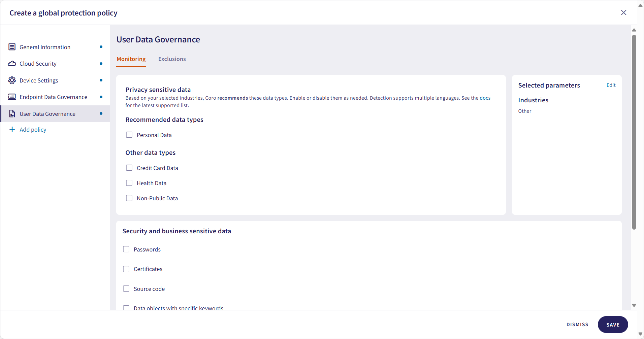Viewport: 644px width, 339px height.
Task: Click the Cloud Security cloud icon
Action: coord(12,64)
